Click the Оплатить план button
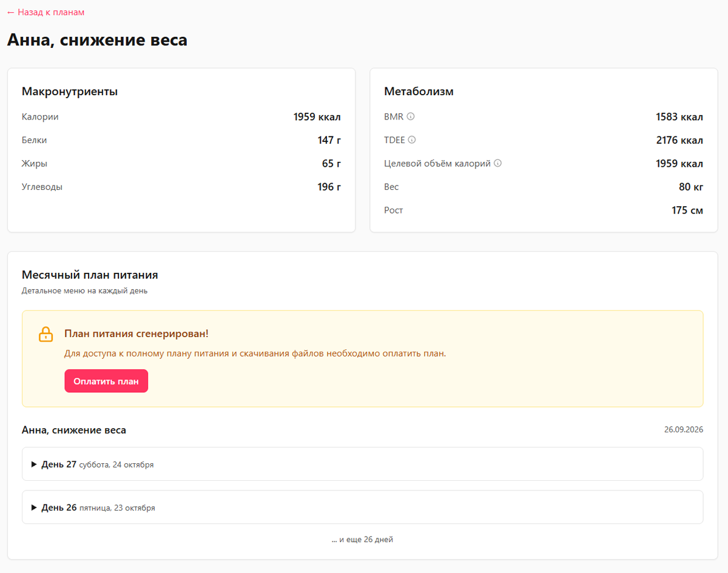This screenshot has height=573, width=728. point(106,381)
